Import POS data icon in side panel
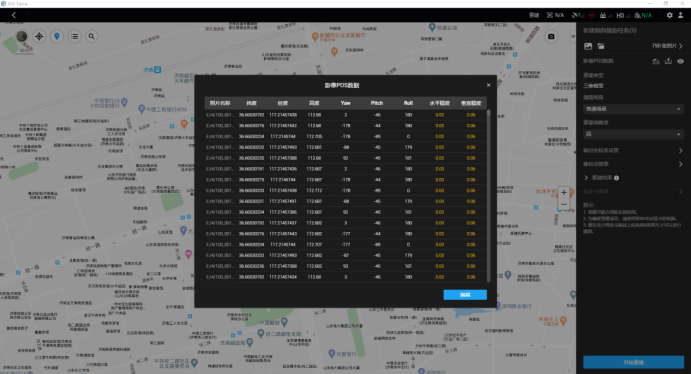The image size is (691, 374). coord(656,61)
